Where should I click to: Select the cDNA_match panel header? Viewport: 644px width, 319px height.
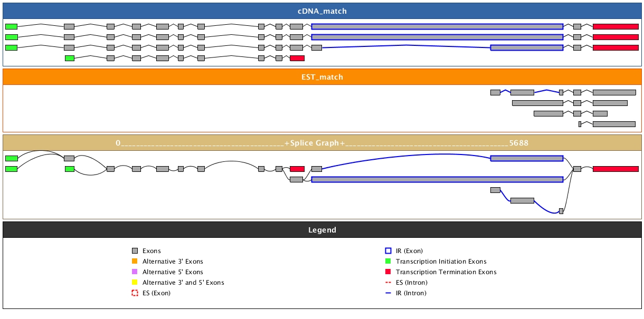click(x=322, y=11)
